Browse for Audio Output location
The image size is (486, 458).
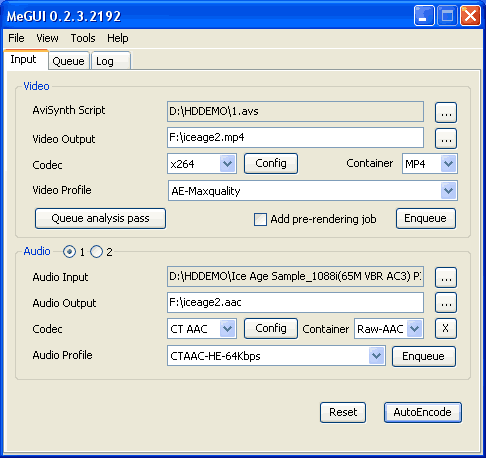(446, 303)
